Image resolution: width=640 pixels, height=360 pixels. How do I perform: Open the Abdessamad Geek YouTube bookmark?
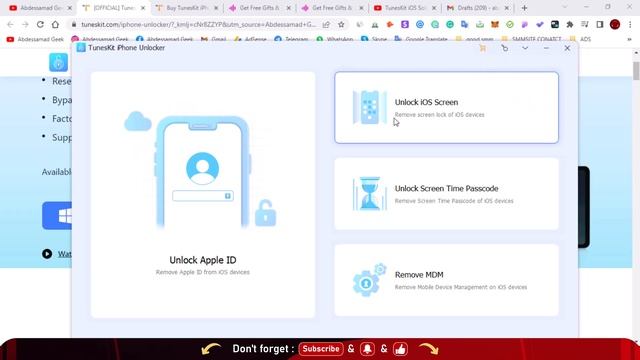(x=36, y=39)
